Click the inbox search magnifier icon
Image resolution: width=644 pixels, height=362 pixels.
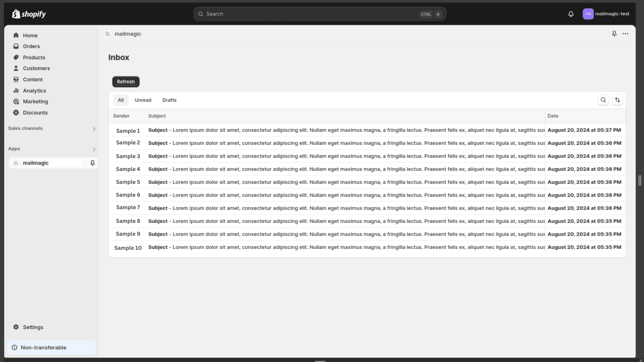pos(603,100)
